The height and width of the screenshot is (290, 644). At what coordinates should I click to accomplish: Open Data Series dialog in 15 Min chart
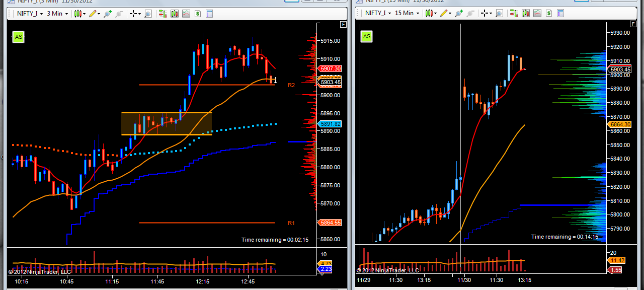point(526,13)
